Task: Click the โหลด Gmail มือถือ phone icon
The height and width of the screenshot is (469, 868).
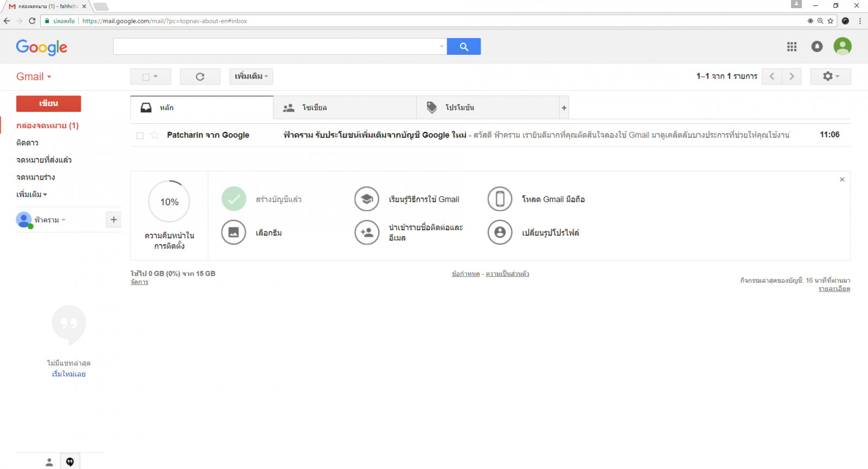Action: point(500,199)
